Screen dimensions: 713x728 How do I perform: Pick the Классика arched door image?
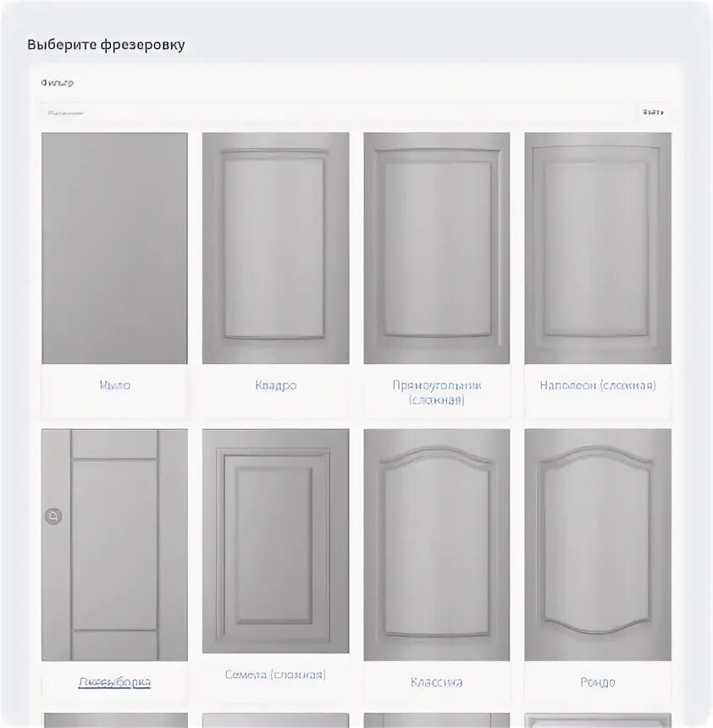[x=437, y=544]
